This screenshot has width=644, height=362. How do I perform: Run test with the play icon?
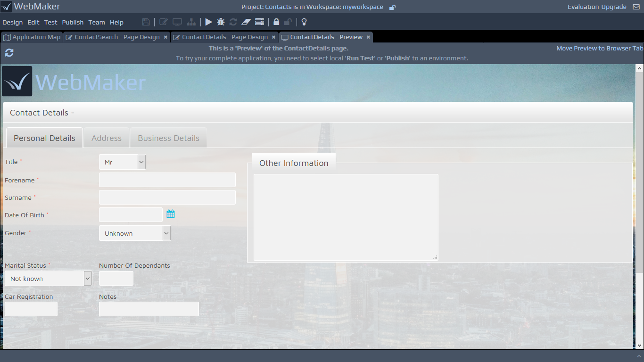click(x=208, y=22)
